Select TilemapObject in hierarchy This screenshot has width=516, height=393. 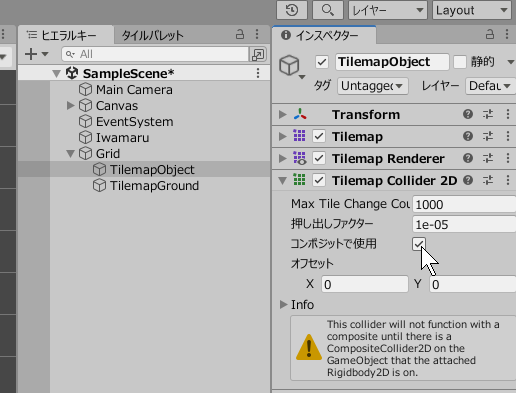(152, 170)
